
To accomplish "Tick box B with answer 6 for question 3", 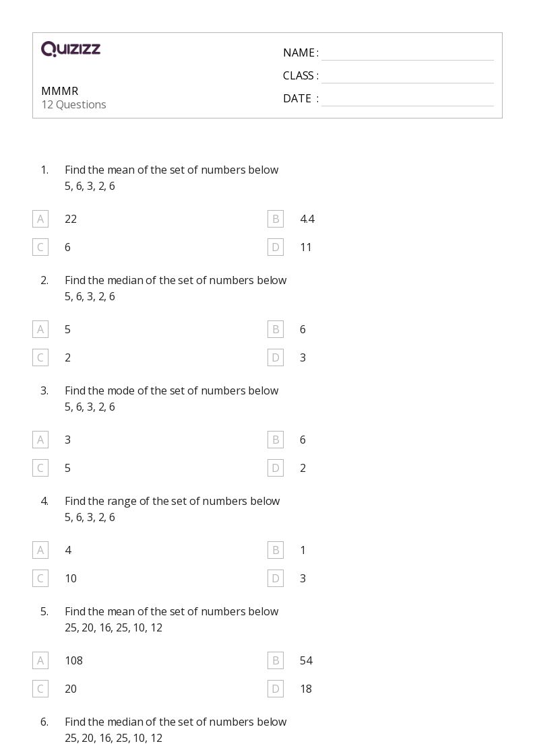I will pos(276,440).
